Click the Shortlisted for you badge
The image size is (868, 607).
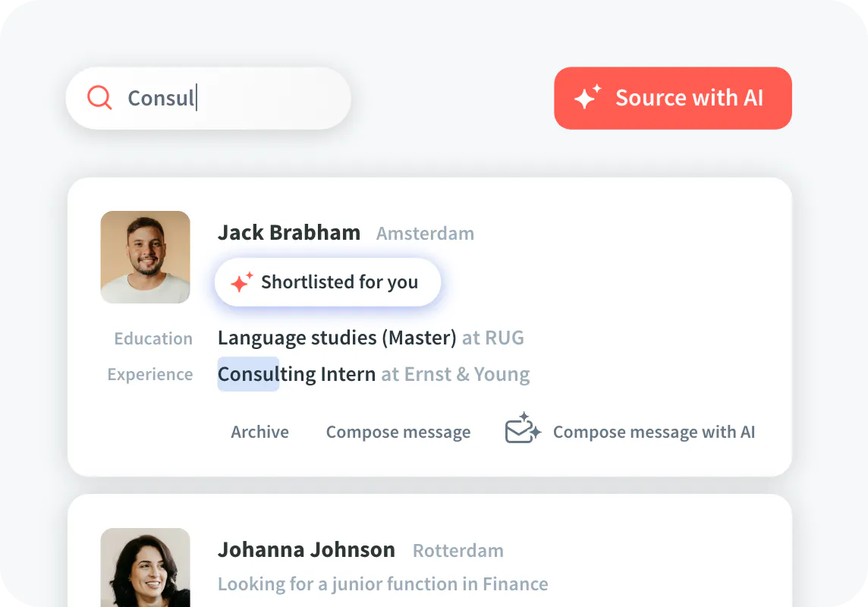click(328, 282)
